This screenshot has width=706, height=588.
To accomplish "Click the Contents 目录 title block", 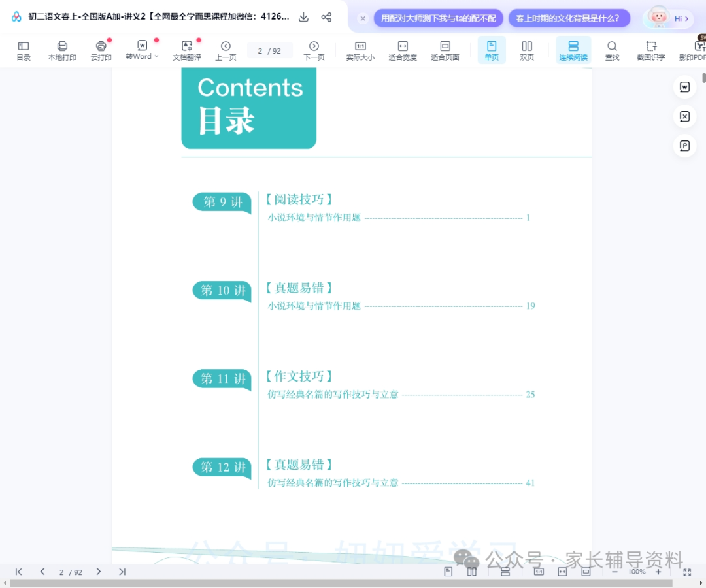I will [249, 108].
